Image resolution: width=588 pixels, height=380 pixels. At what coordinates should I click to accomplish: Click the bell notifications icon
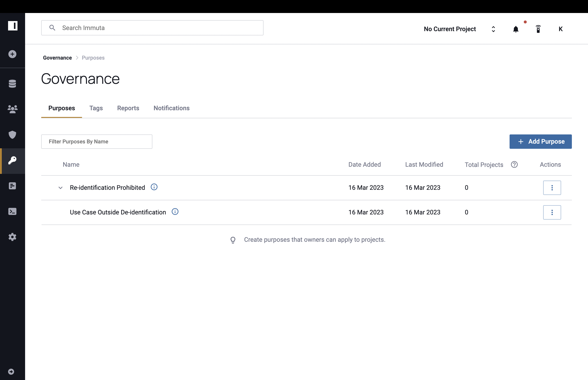516,28
